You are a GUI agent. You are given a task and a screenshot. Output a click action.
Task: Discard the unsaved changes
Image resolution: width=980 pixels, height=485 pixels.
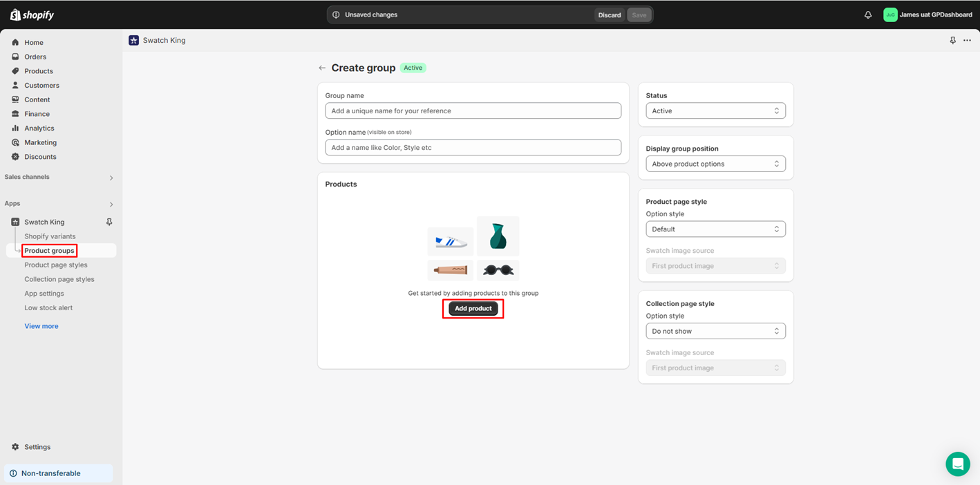click(609, 15)
